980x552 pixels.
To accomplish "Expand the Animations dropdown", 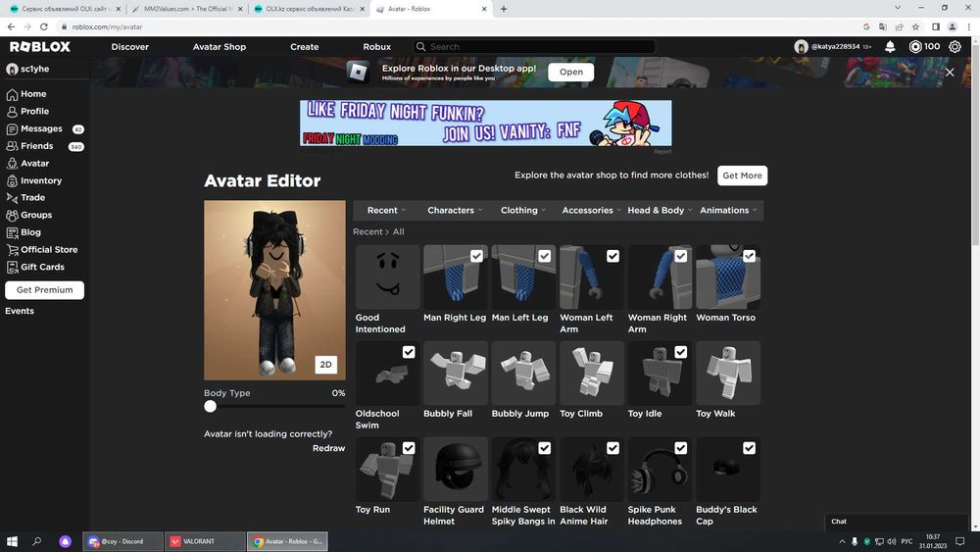I will click(728, 211).
